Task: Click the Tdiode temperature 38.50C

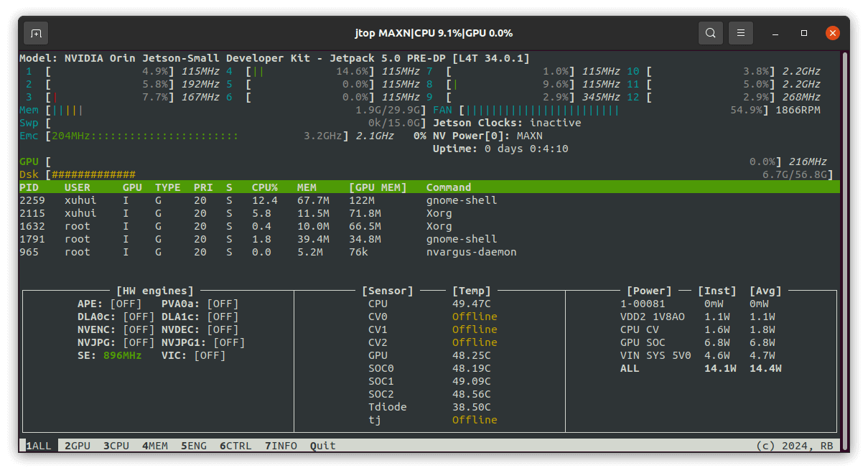Action: [x=472, y=407]
